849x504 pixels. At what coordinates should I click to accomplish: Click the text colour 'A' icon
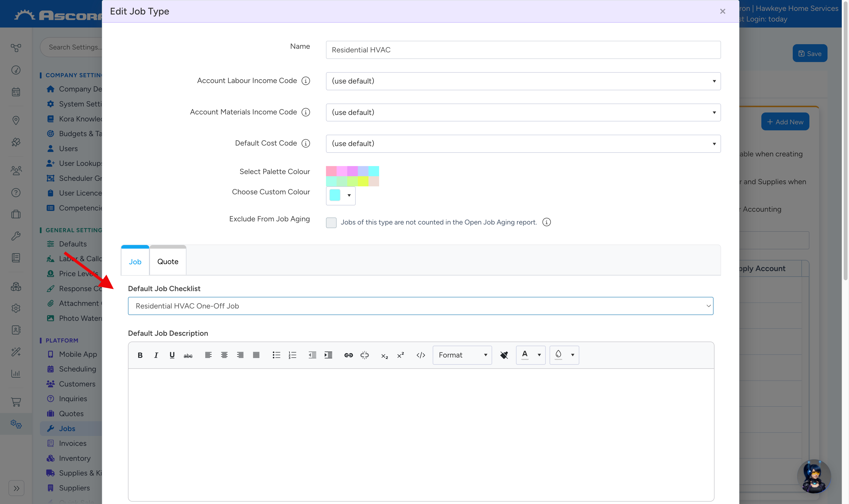click(525, 355)
